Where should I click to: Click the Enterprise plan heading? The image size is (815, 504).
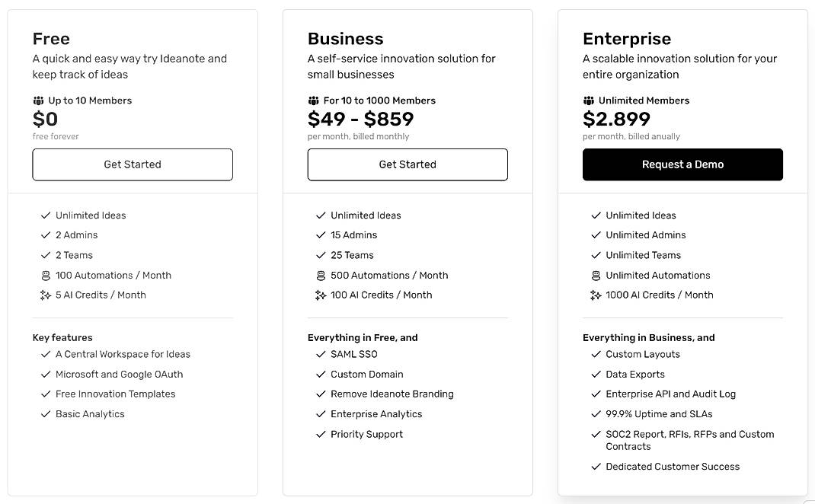627,38
